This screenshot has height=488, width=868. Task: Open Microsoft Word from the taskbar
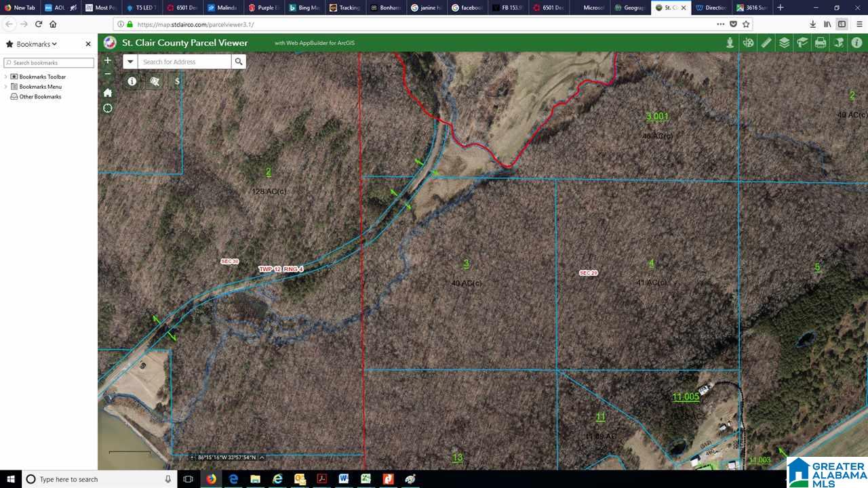pyautogui.click(x=344, y=479)
